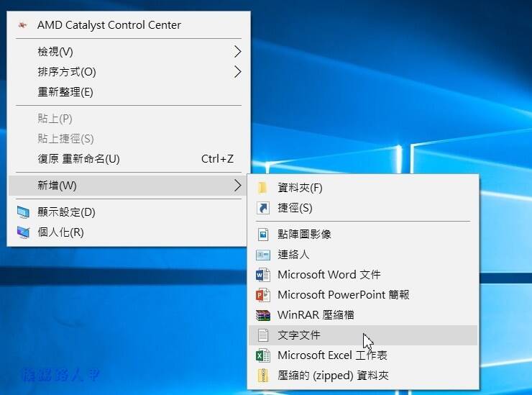Select the 新增(W) menu item

click(129, 186)
